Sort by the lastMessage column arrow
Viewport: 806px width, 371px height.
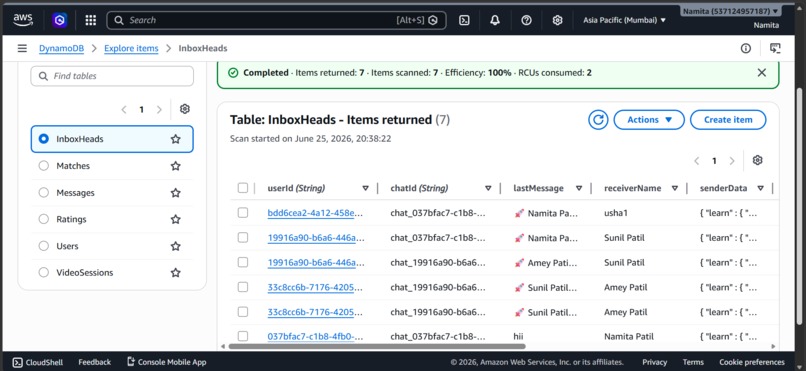tap(579, 188)
